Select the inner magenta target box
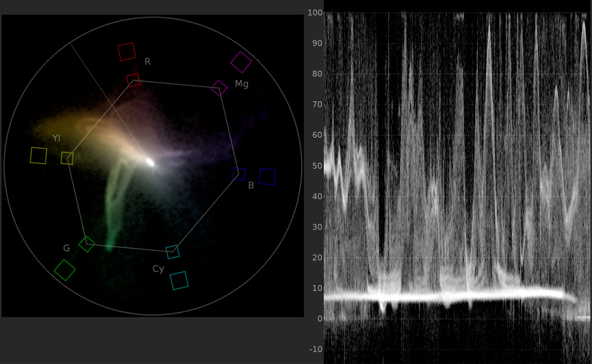592x364 pixels. pos(219,88)
